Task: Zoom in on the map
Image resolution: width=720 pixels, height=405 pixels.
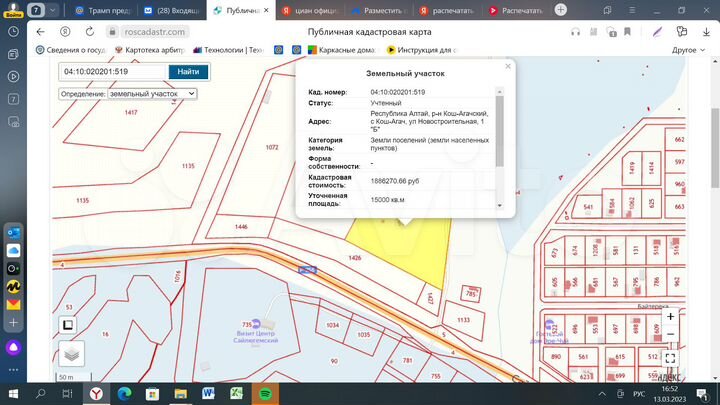Action: point(670,316)
